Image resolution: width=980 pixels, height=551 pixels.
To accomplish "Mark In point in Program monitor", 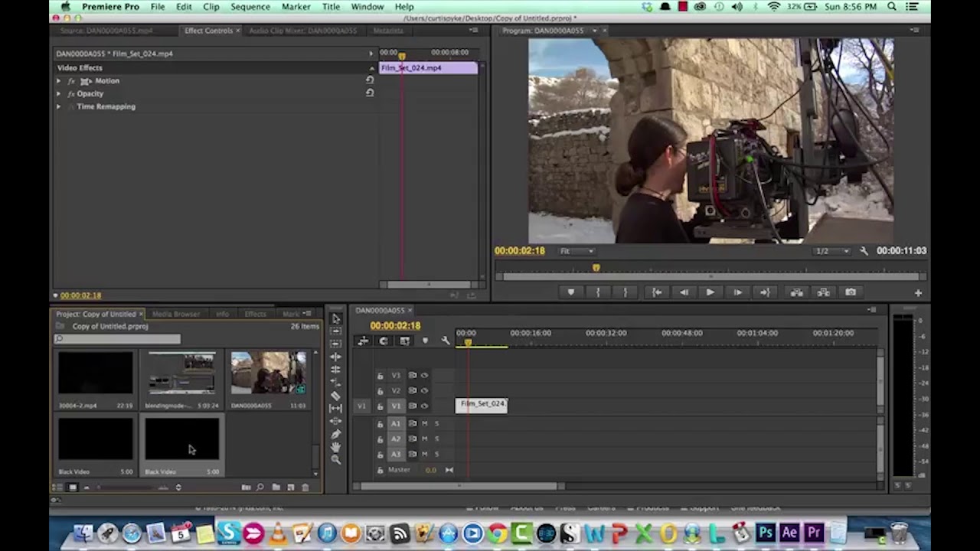I will click(x=598, y=292).
